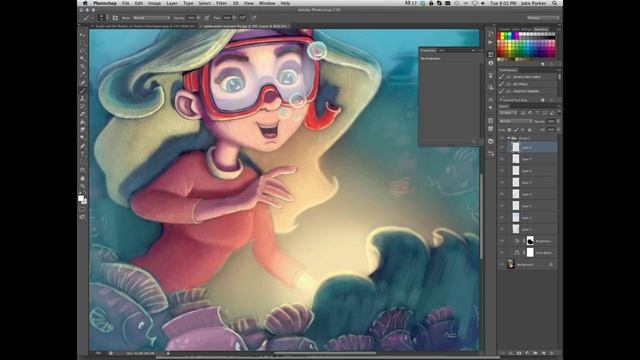640x360 pixels.
Task: Toggle lock image pixels brush icon
Action: pyautogui.click(x=516, y=130)
